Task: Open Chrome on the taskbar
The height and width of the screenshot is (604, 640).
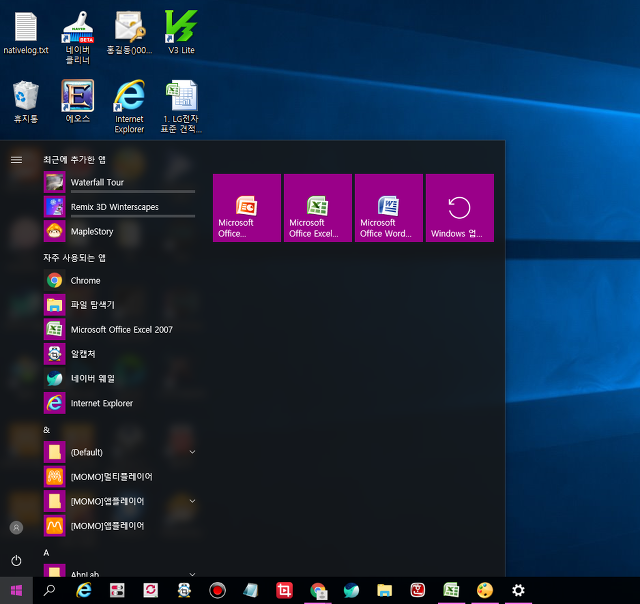Action: 318,590
